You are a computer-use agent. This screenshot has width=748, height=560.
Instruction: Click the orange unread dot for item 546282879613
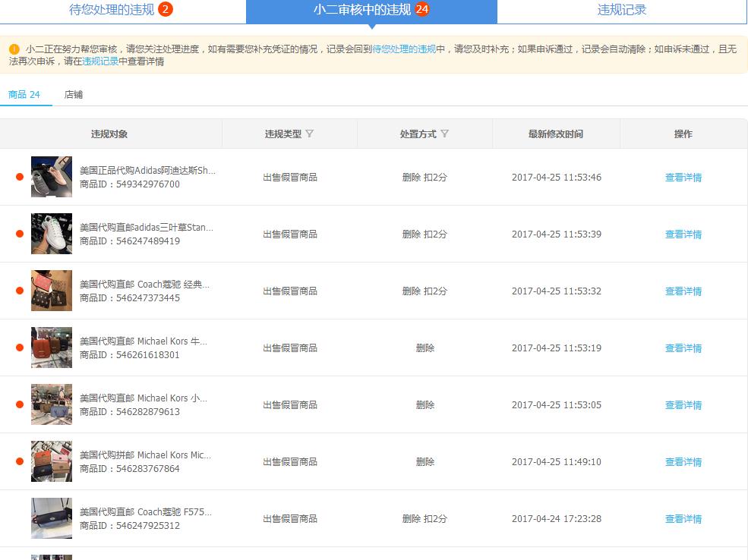(20, 404)
